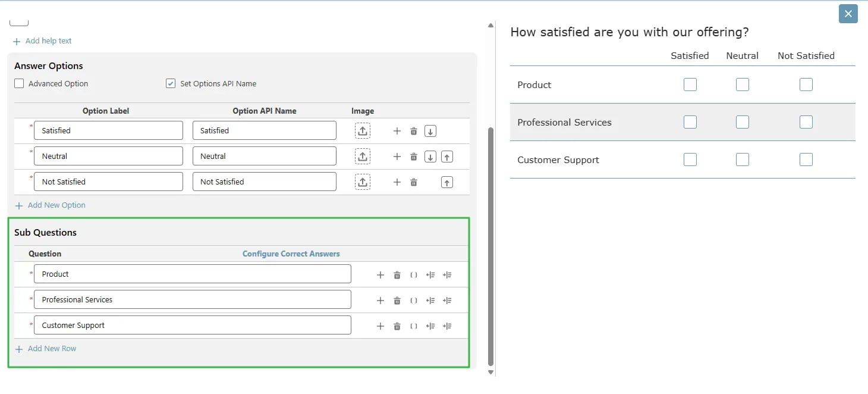868x394 pixels.
Task: Enable the Advanced Option checkbox
Action: click(19, 84)
